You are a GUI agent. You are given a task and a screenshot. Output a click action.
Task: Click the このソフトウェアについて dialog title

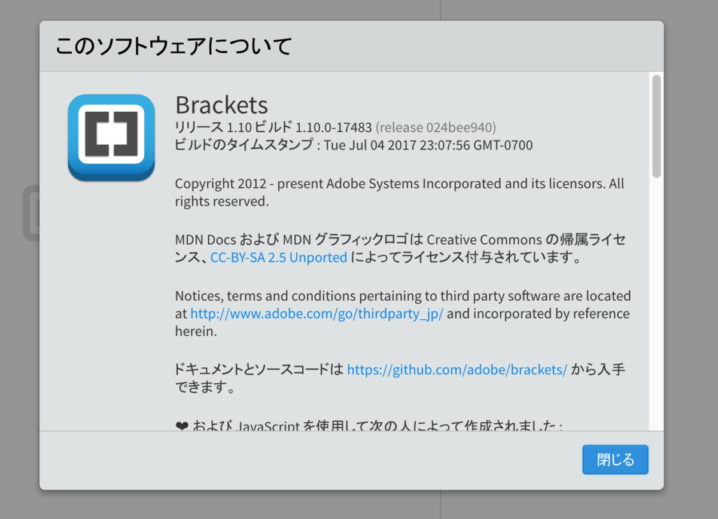pyautogui.click(x=174, y=46)
